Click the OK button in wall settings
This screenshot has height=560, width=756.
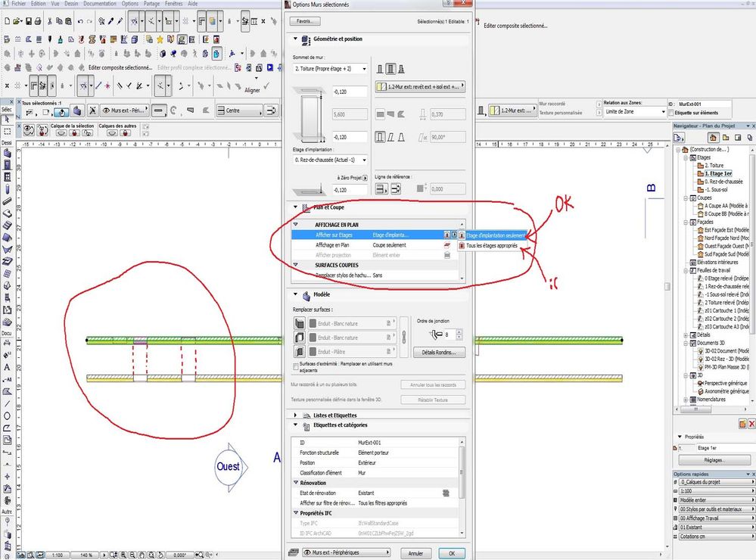click(x=452, y=553)
